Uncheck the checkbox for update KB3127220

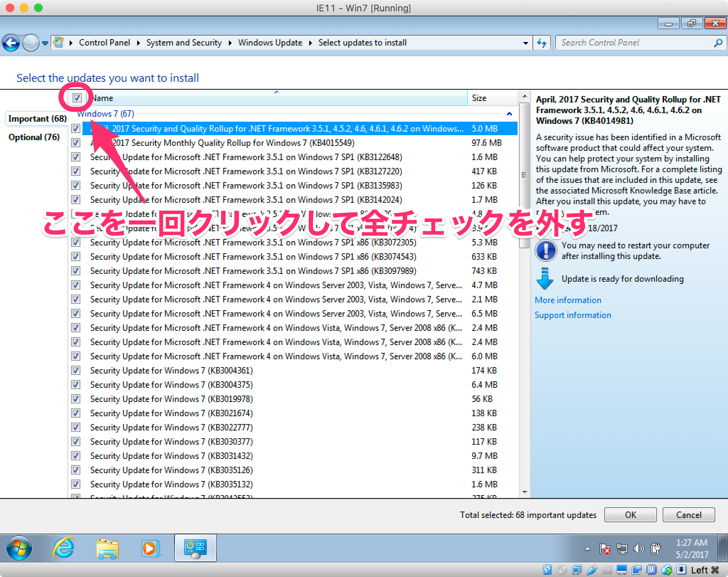(76, 171)
